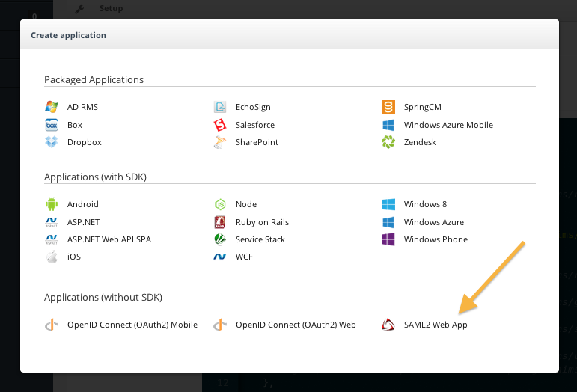Choose the ASP.NET application type

click(x=84, y=222)
